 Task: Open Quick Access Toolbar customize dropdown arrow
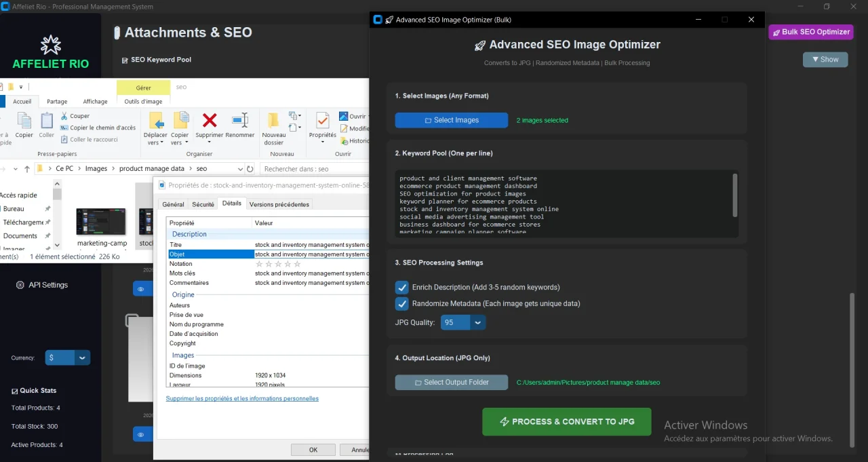[21, 87]
